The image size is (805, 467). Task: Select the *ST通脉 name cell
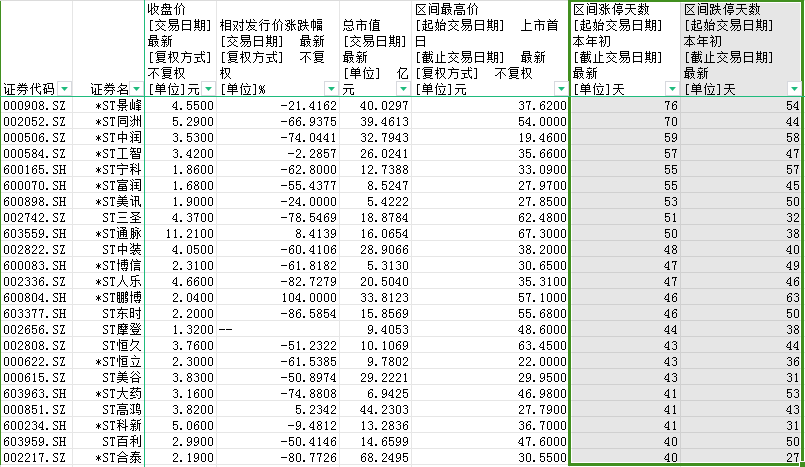108,234
